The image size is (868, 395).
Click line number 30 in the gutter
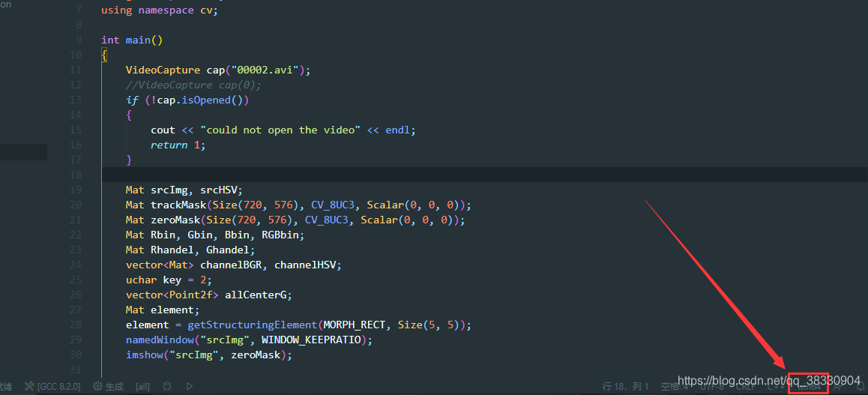pos(75,354)
